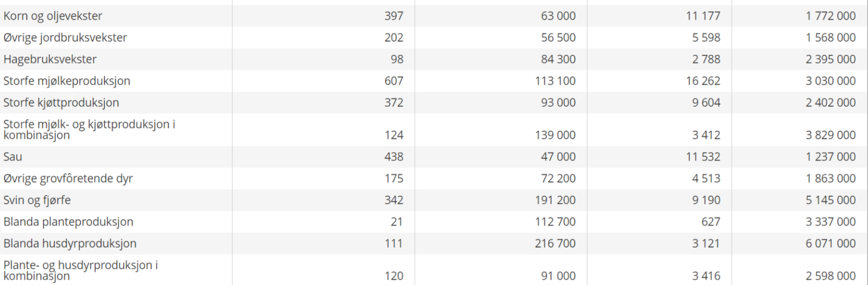Screen dimensions: 868x285
Task: Select 'Plante- og husdyrproduksjon i kombinasjon' label
Action: [x=80, y=271]
